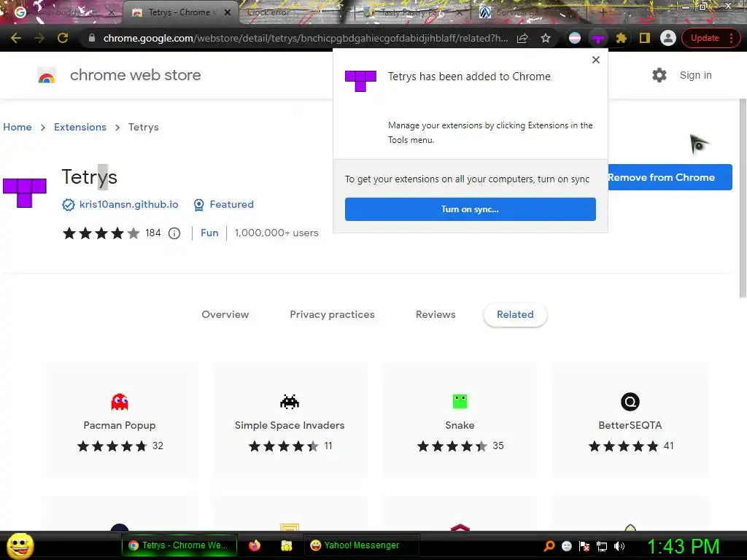
Task: Click the address bar URL
Action: click(x=306, y=38)
